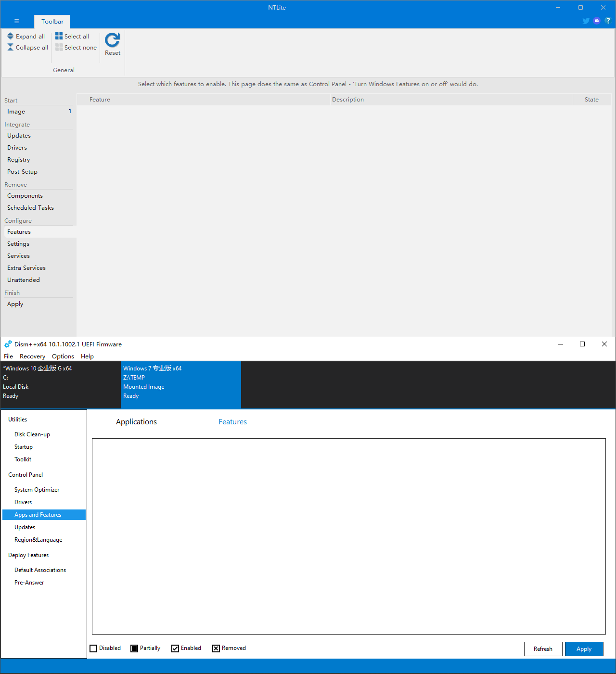Screen dimensions: 616x674
Task: Click the Select none icon
Action: pyautogui.click(x=59, y=47)
